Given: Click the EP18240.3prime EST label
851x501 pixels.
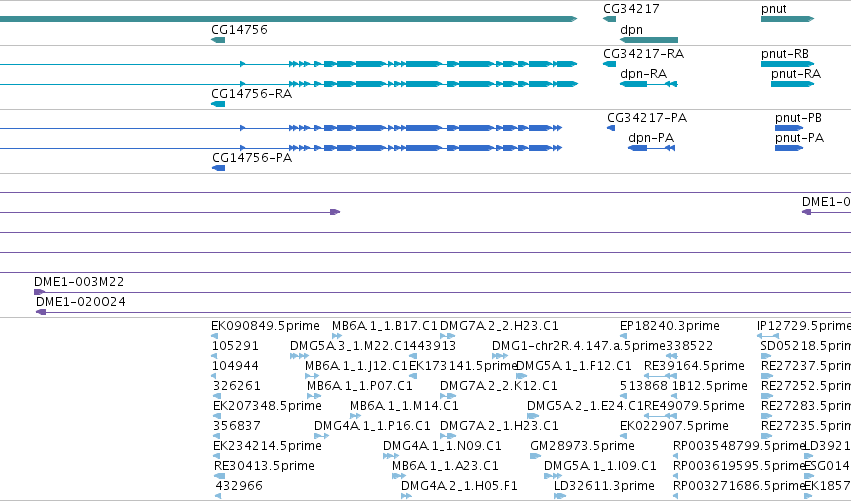Looking at the screenshot, I should 670,326.
